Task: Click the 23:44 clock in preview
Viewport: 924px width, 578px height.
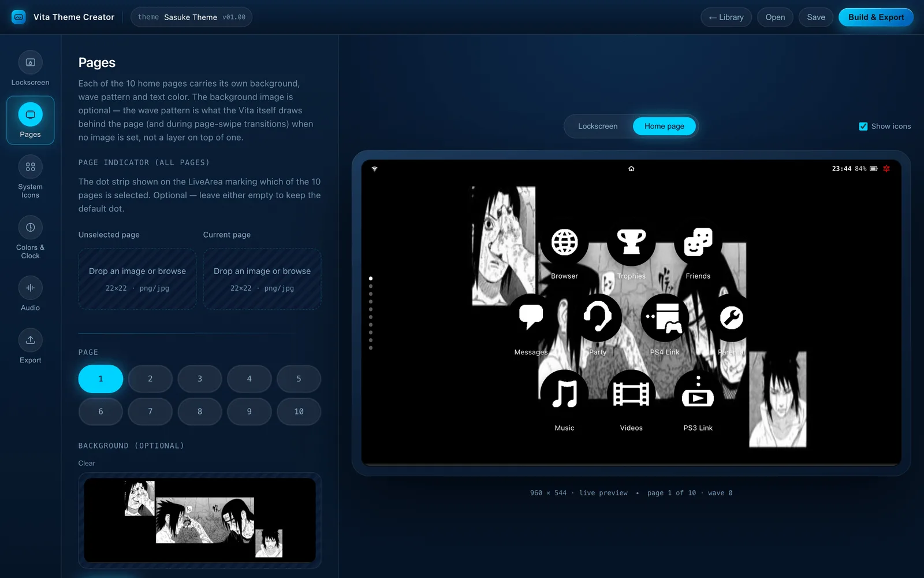Action: pos(841,169)
